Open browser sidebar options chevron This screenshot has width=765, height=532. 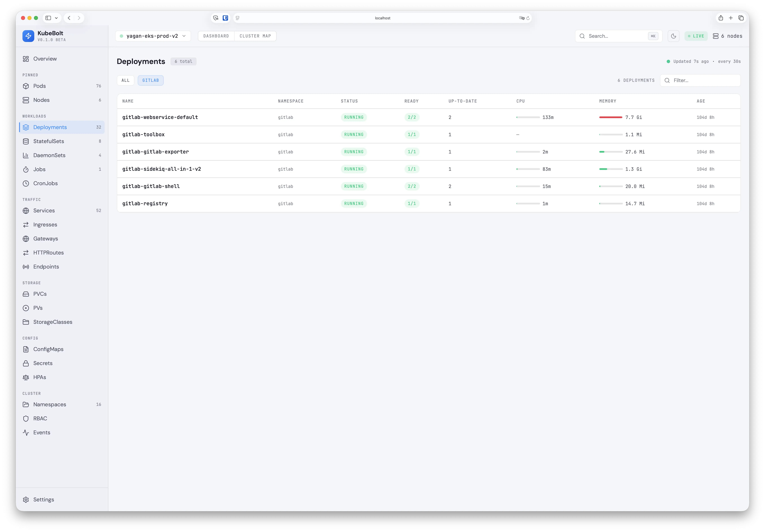(56, 18)
